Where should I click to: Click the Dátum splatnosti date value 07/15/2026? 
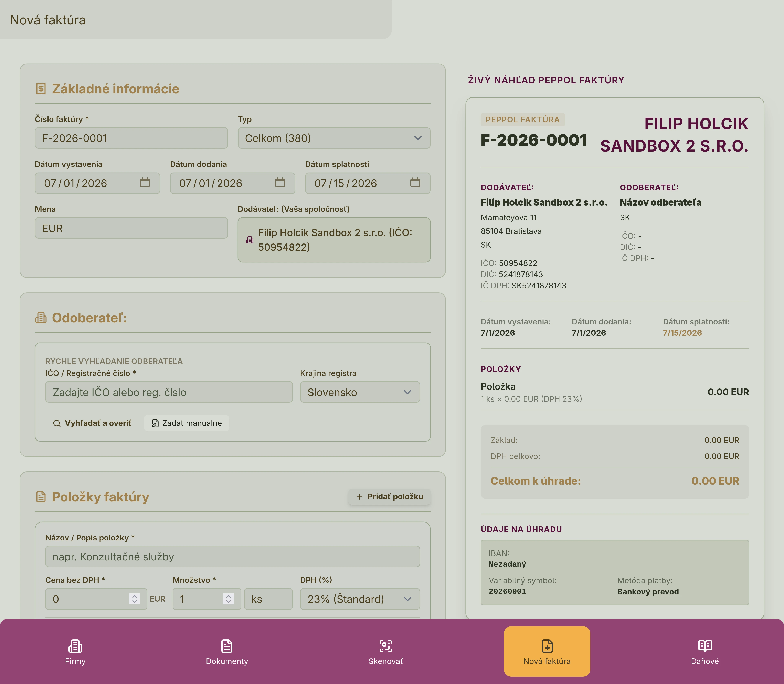pyautogui.click(x=345, y=183)
